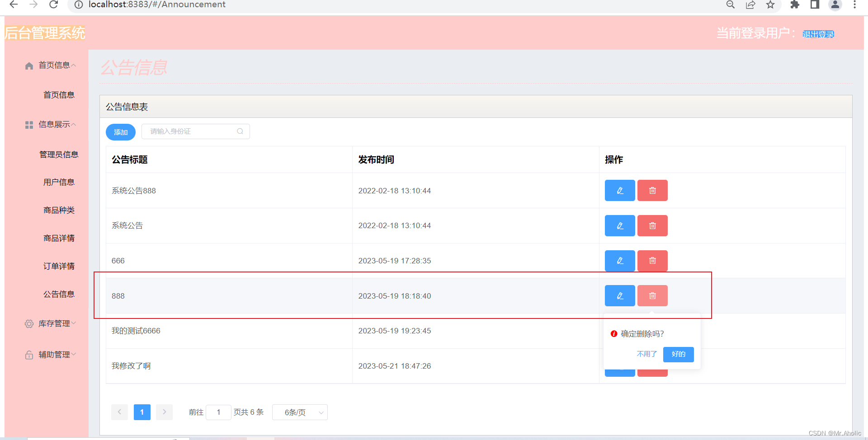Click trash icon for 系统公告 row
The image size is (868, 440).
pyautogui.click(x=652, y=225)
